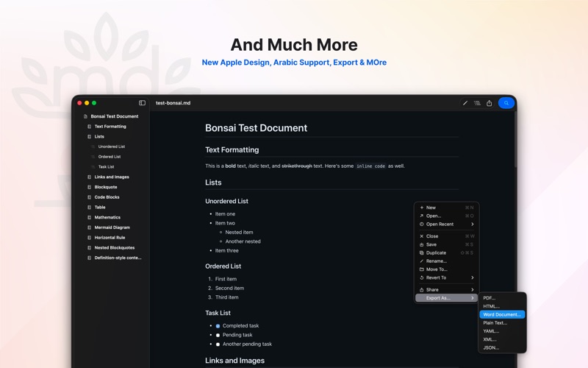Open the outline list icon in toolbar
The width and height of the screenshot is (588, 368).
coord(477,103)
